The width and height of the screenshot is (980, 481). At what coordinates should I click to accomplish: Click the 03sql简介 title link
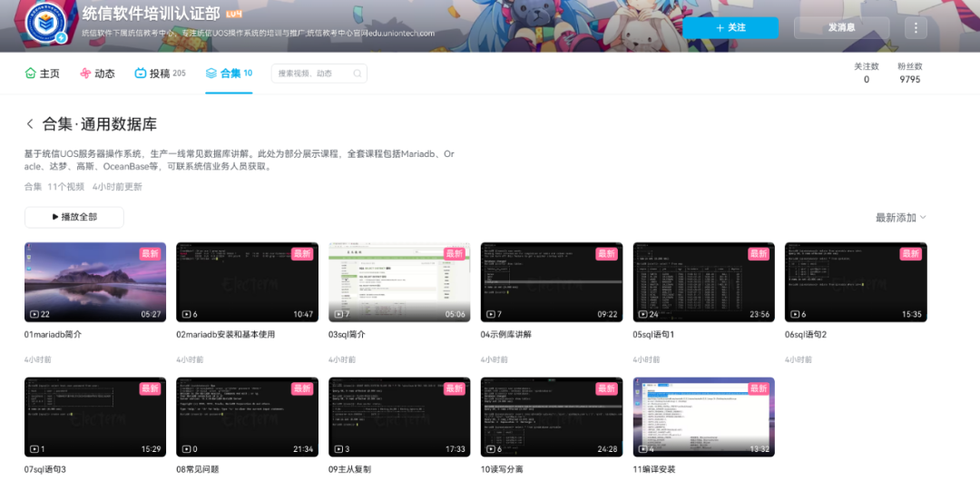(x=347, y=335)
